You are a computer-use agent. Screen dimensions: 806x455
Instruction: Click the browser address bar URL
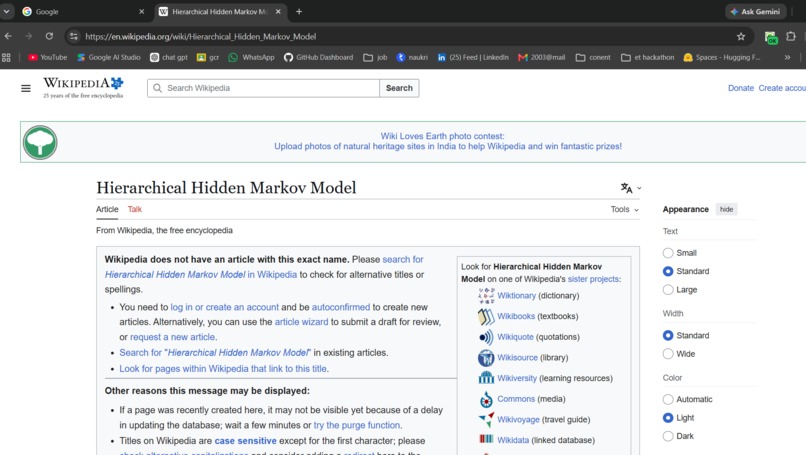point(200,37)
